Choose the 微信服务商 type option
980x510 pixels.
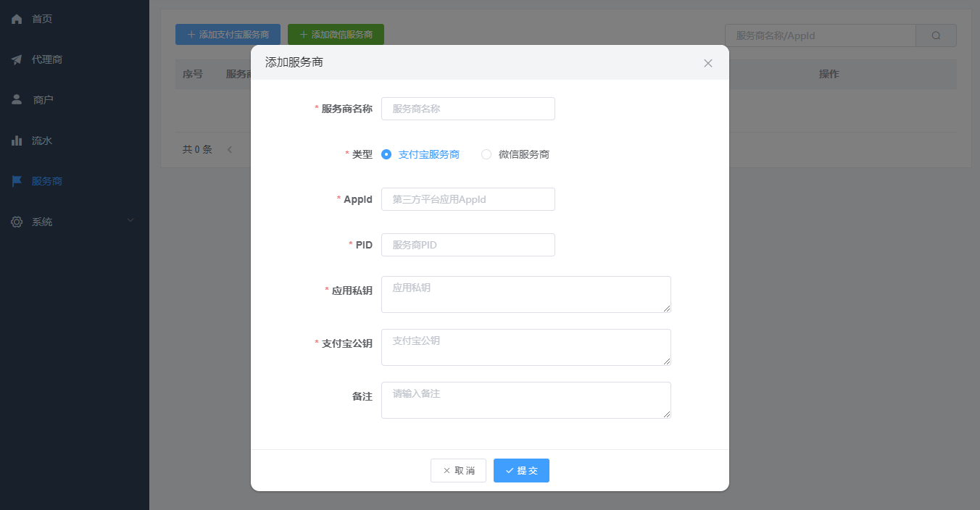tap(486, 154)
